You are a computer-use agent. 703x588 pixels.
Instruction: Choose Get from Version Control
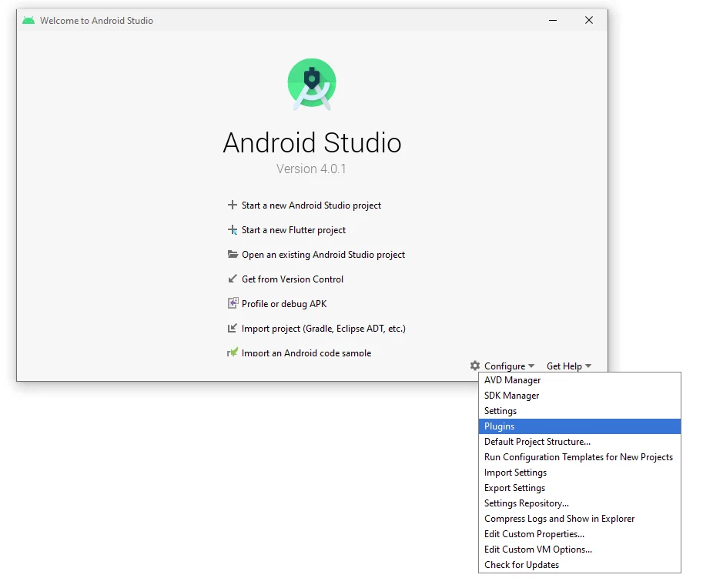pos(293,279)
